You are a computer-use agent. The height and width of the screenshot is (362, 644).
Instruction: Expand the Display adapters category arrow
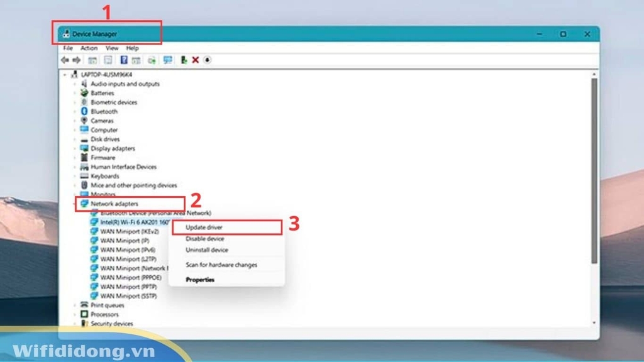[x=75, y=148]
